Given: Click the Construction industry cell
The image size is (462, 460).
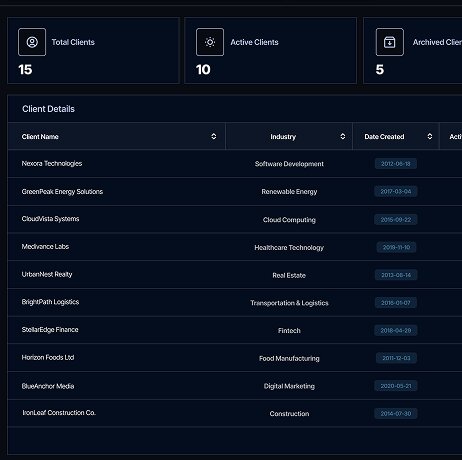Looking at the screenshot, I should click(x=289, y=414).
